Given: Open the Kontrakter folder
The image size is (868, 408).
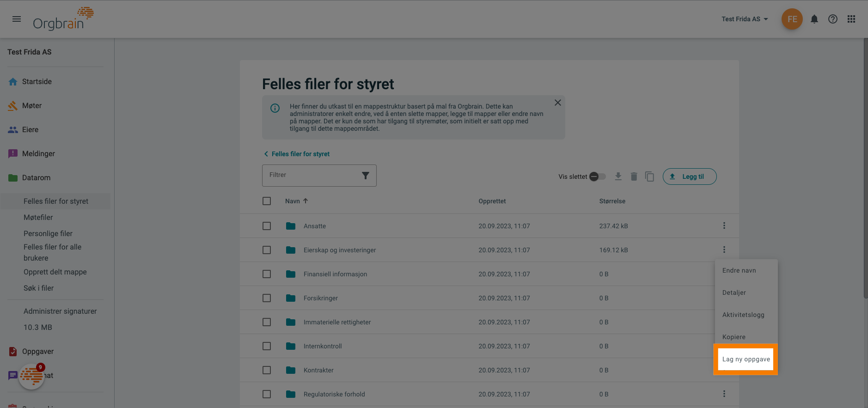Looking at the screenshot, I should click(x=318, y=370).
